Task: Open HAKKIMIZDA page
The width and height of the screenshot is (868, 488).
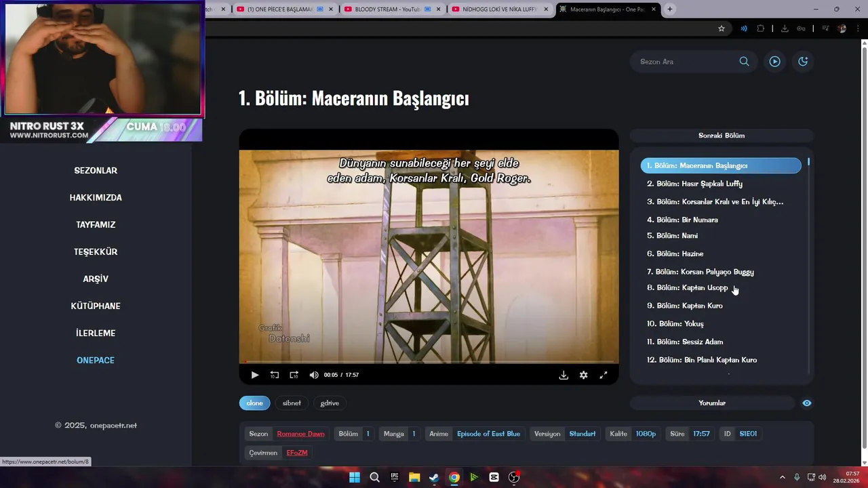Action: coord(96,198)
